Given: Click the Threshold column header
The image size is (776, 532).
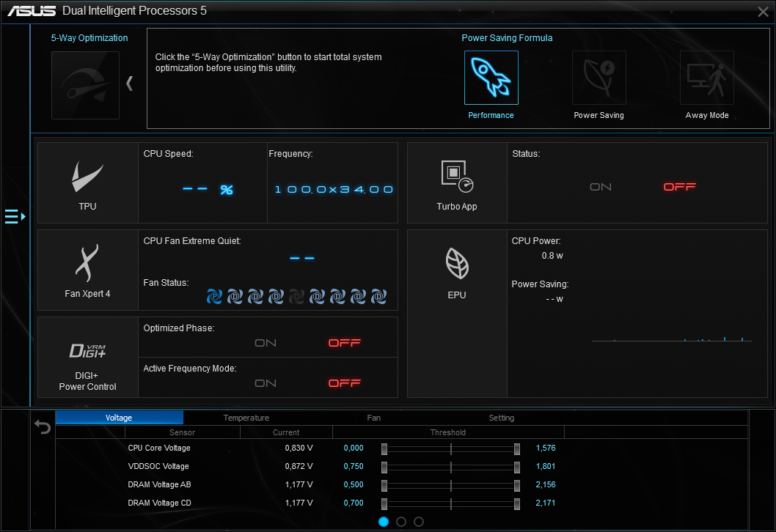Looking at the screenshot, I should [x=448, y=432].
